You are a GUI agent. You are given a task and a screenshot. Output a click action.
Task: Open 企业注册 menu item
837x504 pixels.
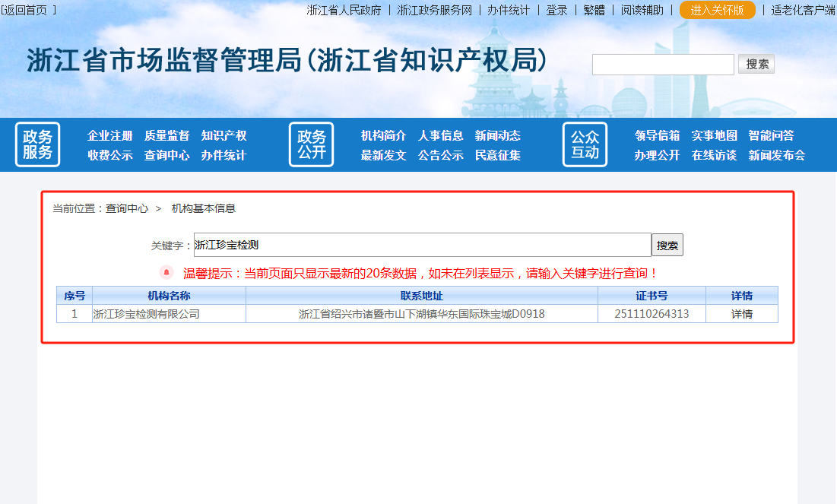click(x=110, y=135)
